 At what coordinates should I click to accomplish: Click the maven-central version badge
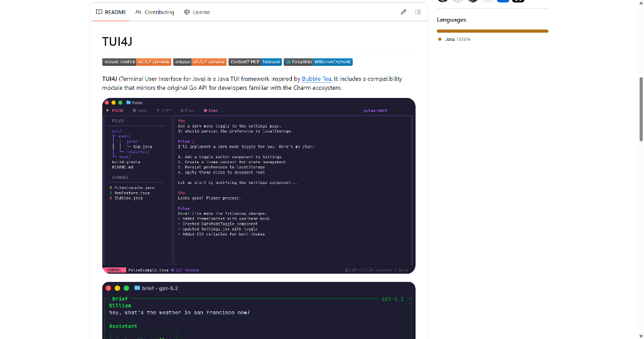click(x=136, y=62)
